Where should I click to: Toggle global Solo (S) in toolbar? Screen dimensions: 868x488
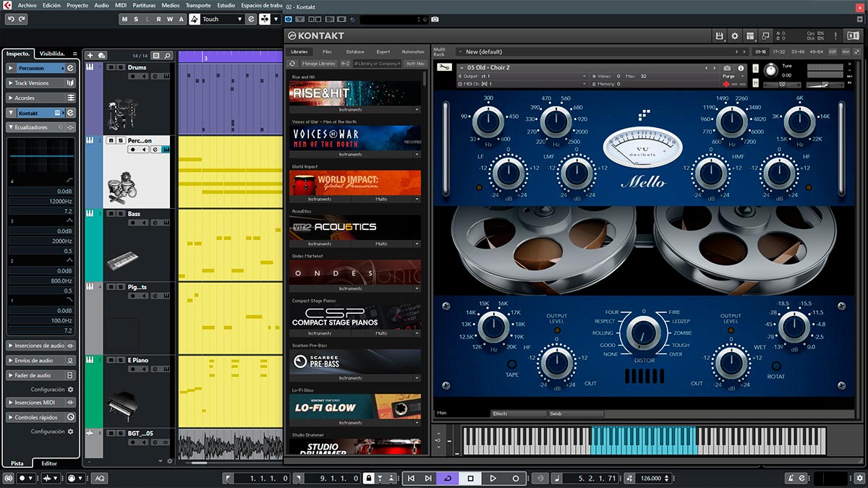tap(136, 19)
